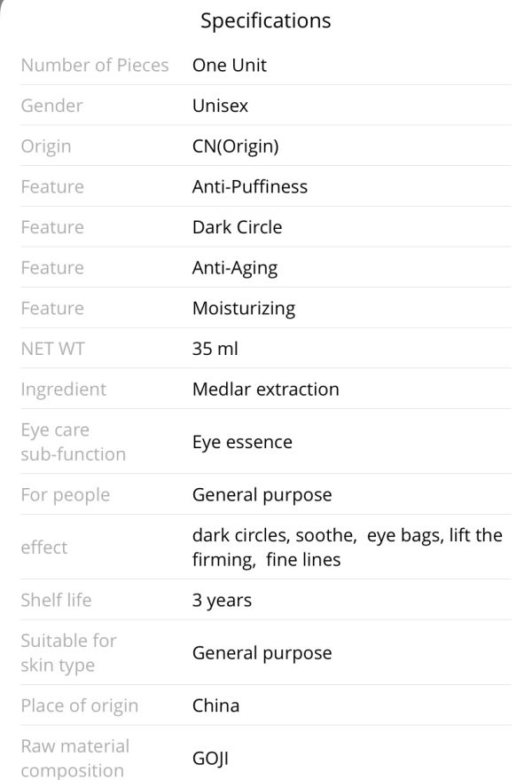
Task: Select the Specifications heading
Action: pos(265,21)
